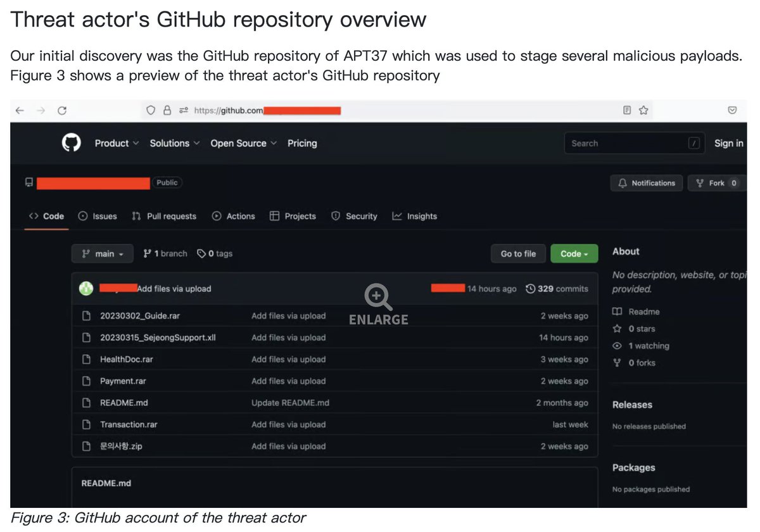Open the Insights tab

(x=414, y=216)
